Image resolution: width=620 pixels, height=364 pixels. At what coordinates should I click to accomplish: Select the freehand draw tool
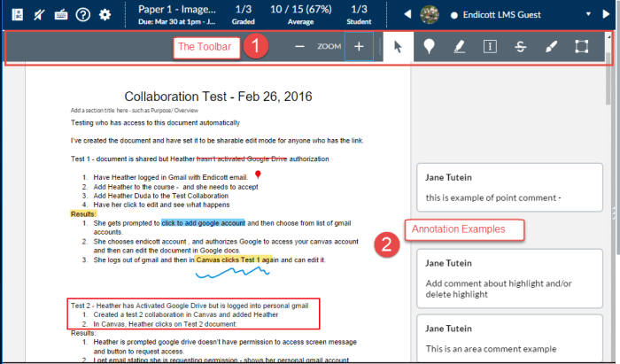tap(551, 47)
